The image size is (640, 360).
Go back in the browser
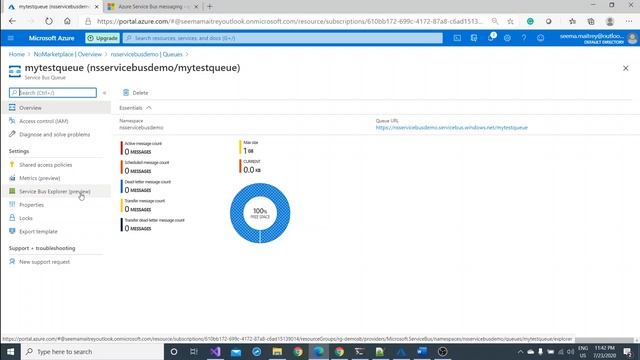[12, 21]
